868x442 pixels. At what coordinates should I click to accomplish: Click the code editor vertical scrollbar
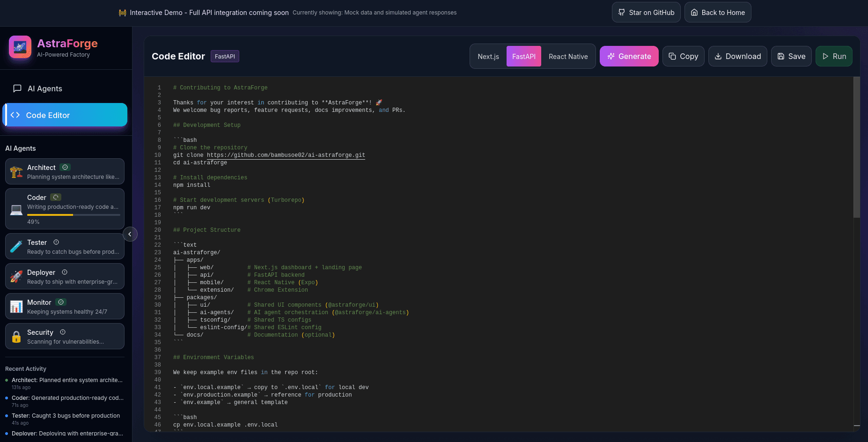(856, 147)
